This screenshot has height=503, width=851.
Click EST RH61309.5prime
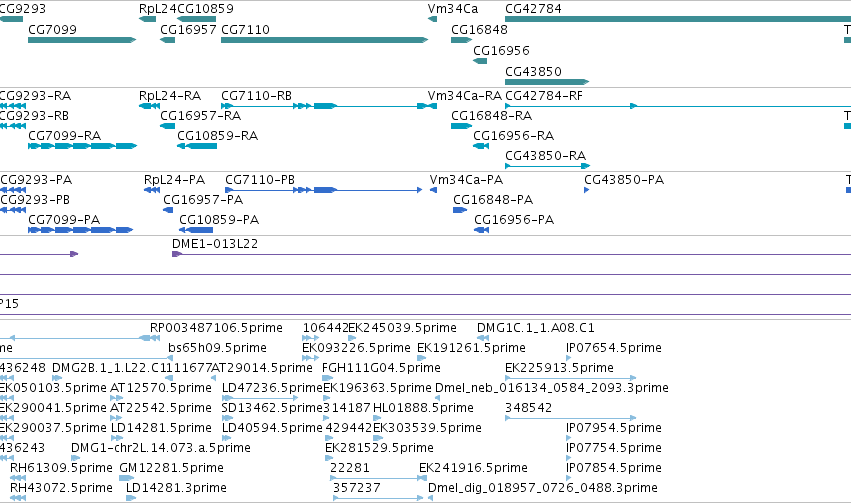61,468
